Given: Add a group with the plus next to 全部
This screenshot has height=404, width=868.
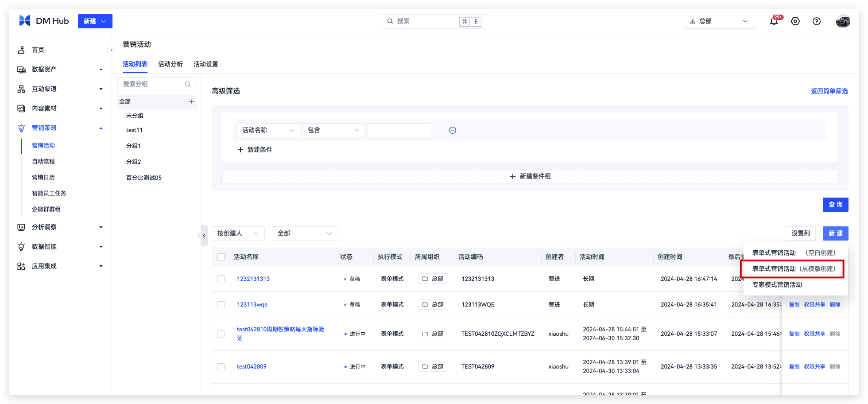Looking at the screenshot, I should click(191, 101).
